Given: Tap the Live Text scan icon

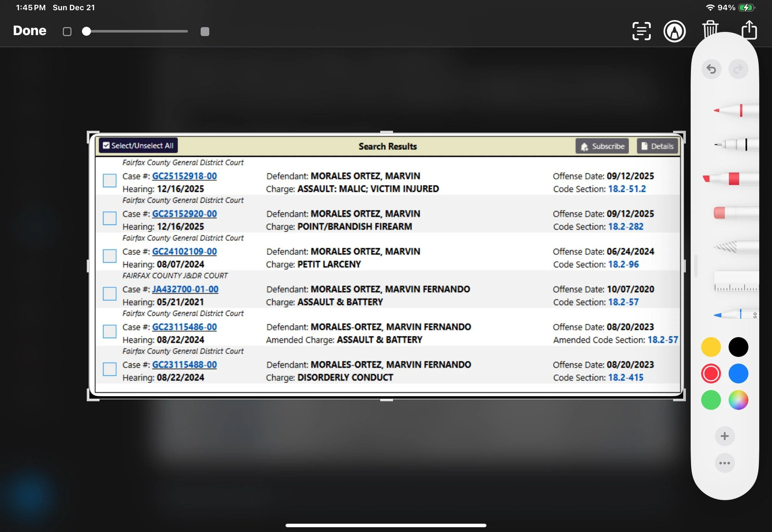Looking at the screenshot, I should (641, 31).
